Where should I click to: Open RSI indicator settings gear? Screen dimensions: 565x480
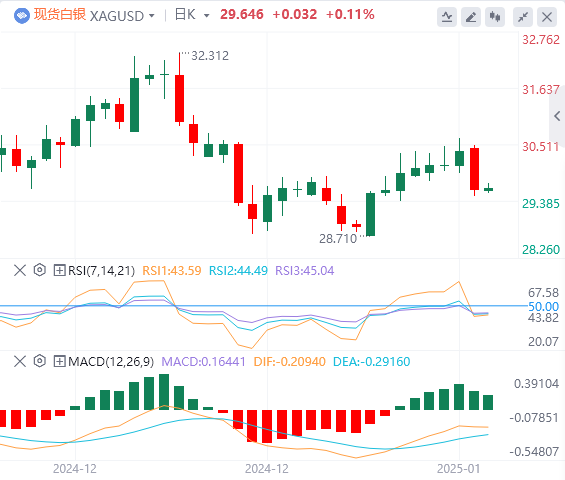point(40,270)
